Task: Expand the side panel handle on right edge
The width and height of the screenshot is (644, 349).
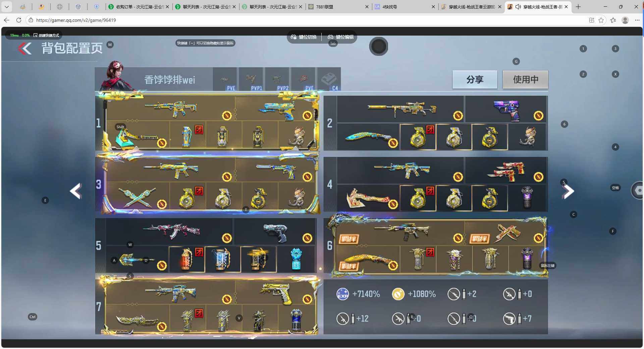Action: tap(638, 190)
